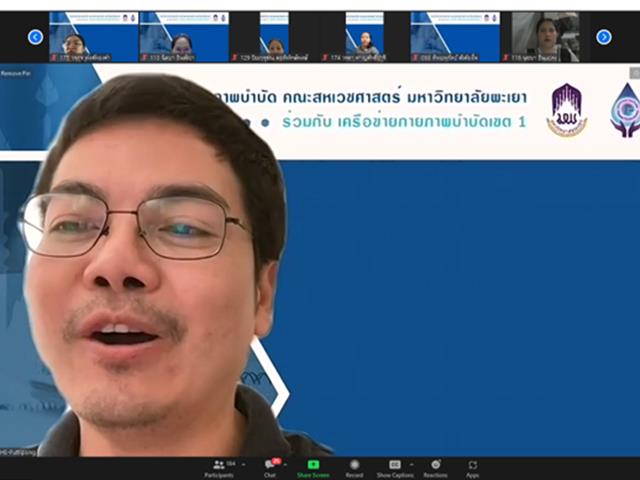
Task: Expand the Participants options arrow
Action: [244, 464]
